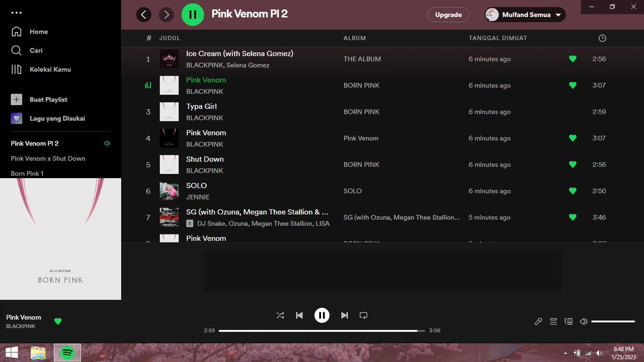Select the Typa Girl track title
644x362 pixels.
click(x=201, y=106)
